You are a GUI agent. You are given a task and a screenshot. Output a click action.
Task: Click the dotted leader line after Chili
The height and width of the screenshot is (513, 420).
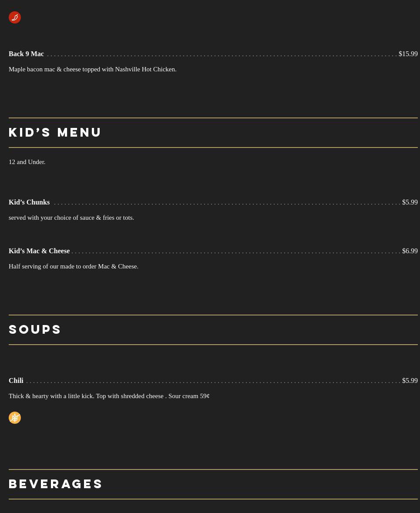213,382
